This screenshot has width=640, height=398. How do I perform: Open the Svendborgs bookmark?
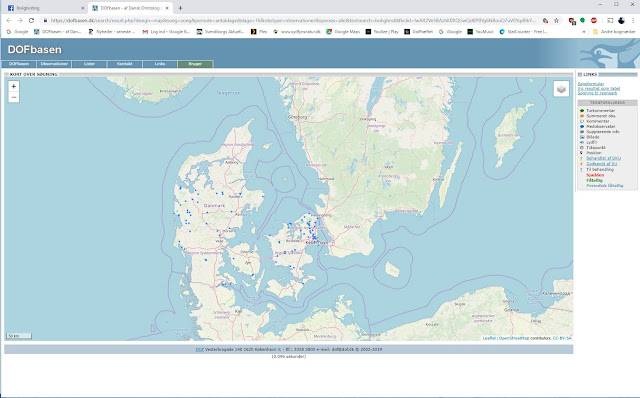pyautogui.click(x=220, y=31)
